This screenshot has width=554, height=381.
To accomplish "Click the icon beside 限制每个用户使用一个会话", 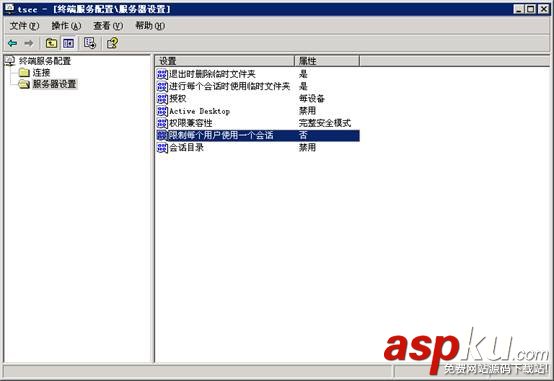I will pyautogui.click(x=162, y=135).
